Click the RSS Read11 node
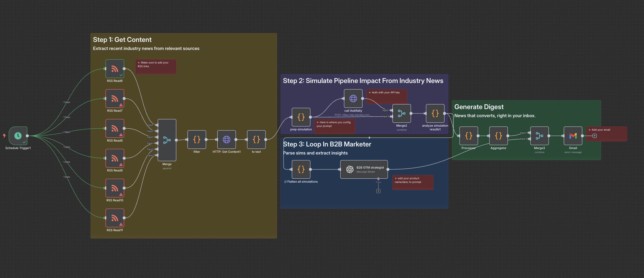The height and width of the screenshot is (278, 644). 115,218
